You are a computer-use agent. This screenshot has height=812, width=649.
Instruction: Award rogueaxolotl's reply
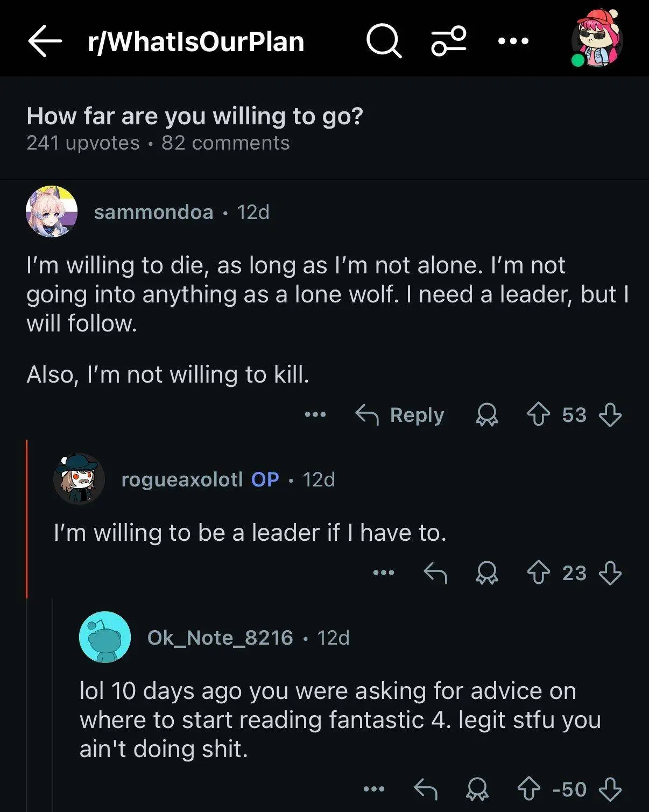pos(487,573)
